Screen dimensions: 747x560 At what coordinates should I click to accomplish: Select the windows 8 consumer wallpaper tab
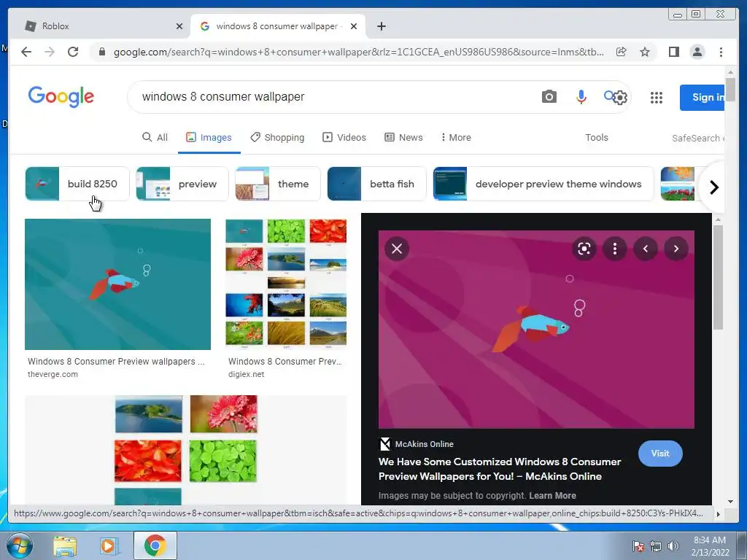[277, 26]
